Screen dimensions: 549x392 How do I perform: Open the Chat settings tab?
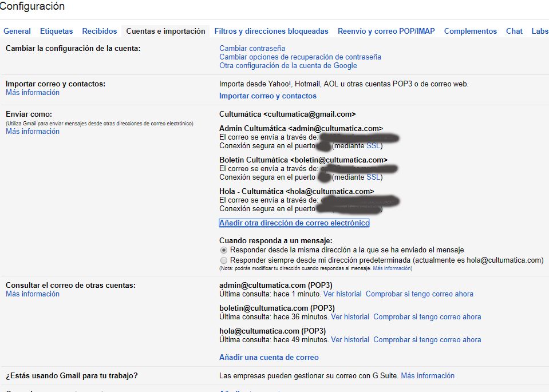[x=514, y=31]
